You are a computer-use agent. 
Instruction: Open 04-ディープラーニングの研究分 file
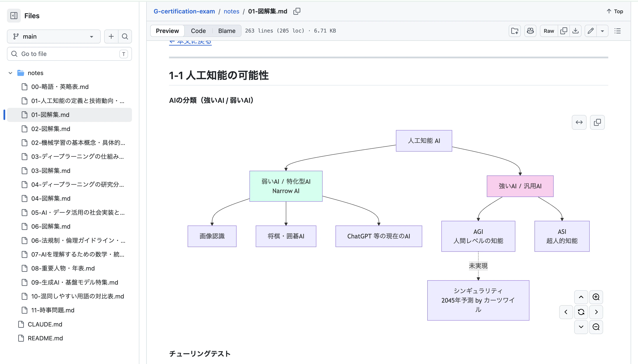click(x=69, y=185)
